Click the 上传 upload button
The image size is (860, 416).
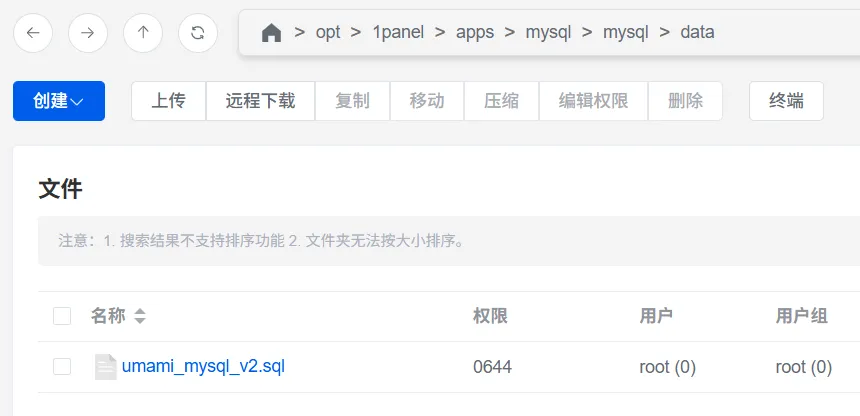pos(168,101)
